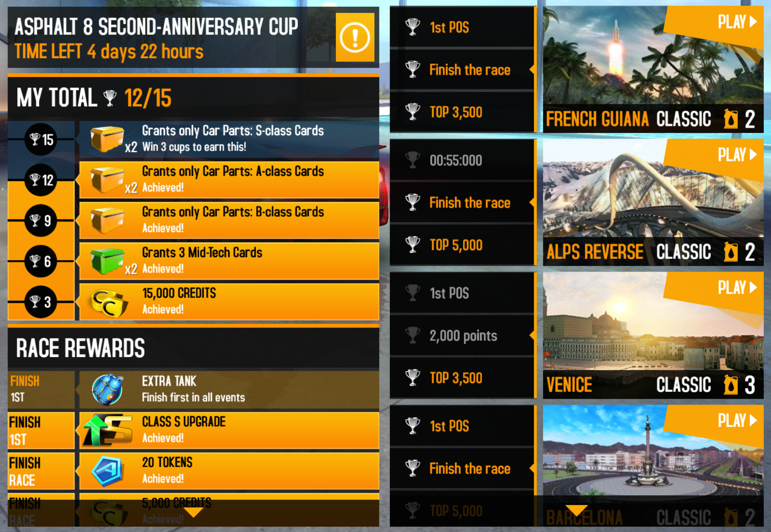Image resolution: width=771 pixels, height=532 pixels.
Task: Select the Barcelona track thumbnail
Action: [x=653, y=465]
